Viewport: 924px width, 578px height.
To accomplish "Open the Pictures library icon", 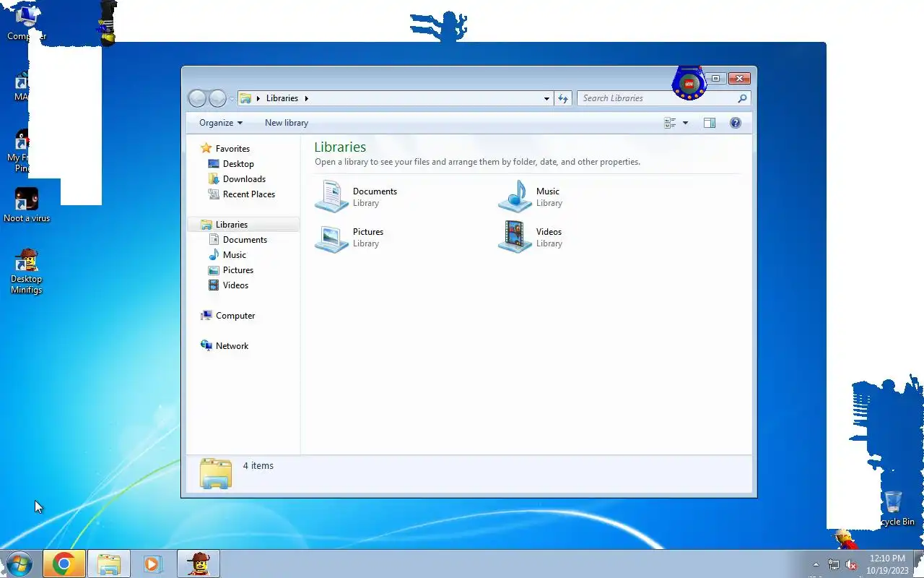I will pos(331,237).
